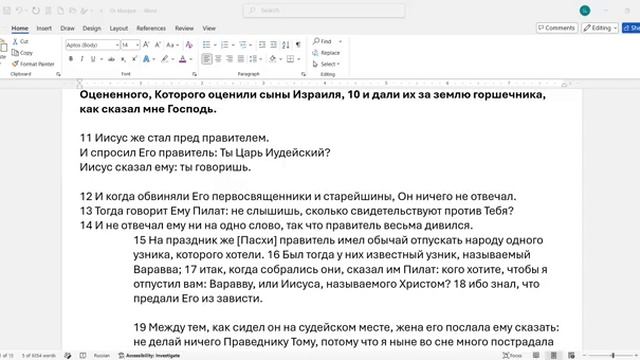The width and height of the screenshot is (640, 360).
Task: Open Change Case dropdown
Action: click(172, 44)
